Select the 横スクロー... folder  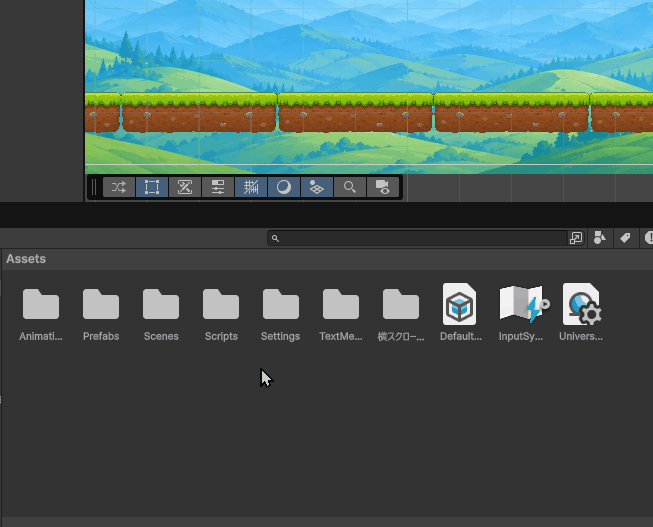tap(401, 313)
